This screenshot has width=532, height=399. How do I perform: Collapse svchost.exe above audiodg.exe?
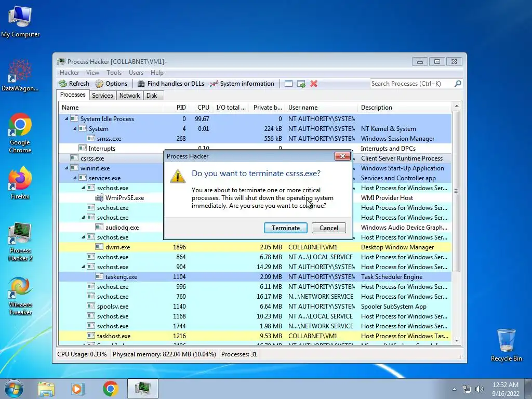pyautogui.click(x=83, y=217)
